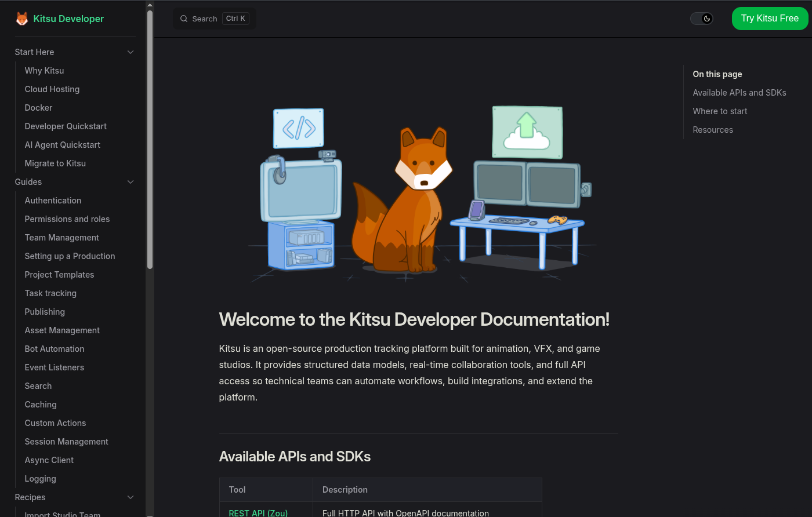Open the Why Kitsu page

tap(44, 71)
